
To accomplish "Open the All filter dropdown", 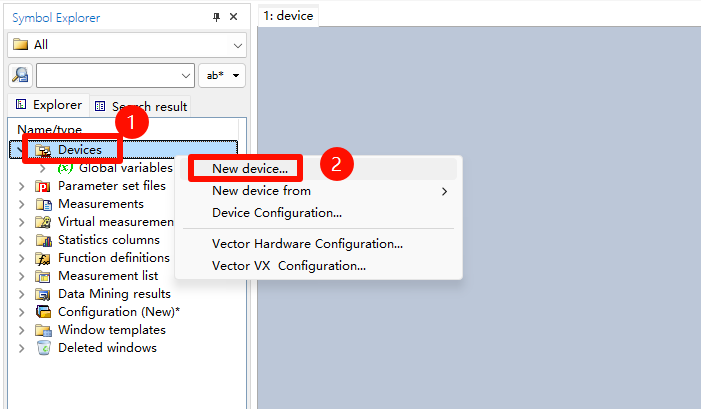I will [237, 45].
